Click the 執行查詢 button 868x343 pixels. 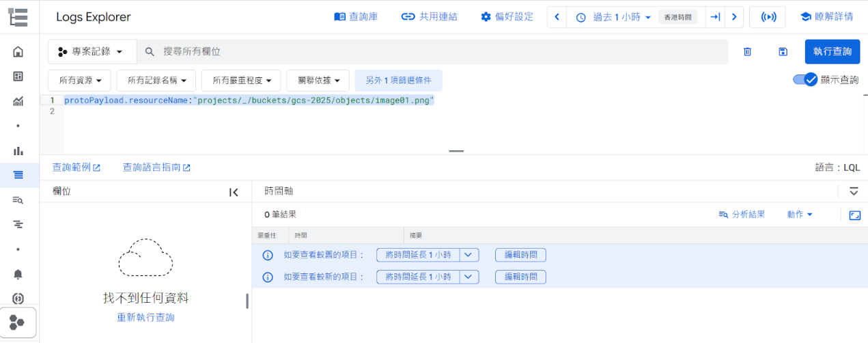[832, 52]
